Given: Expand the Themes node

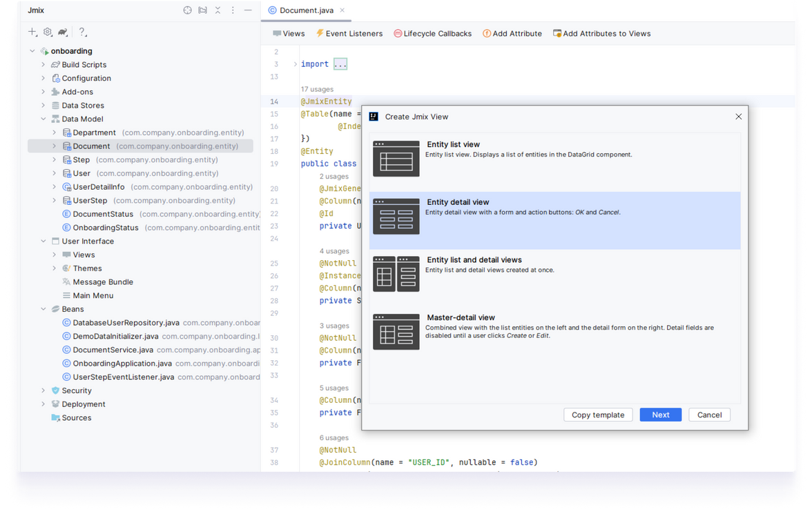Looking at the screenshot, I should tap(55, 268).
